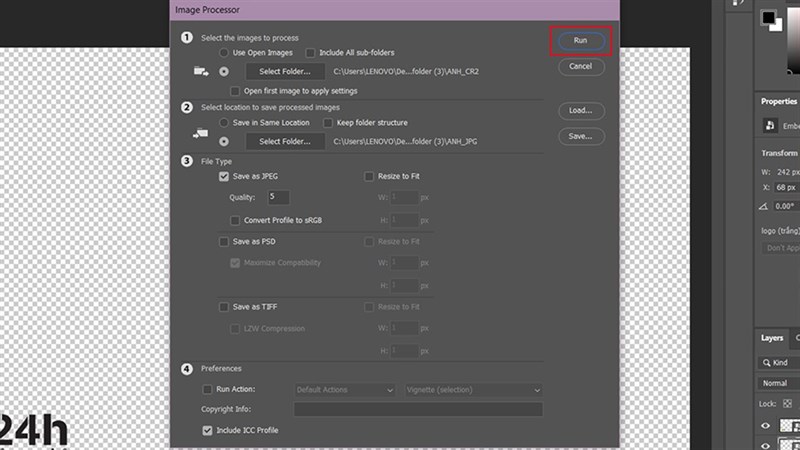
Task: Click the source path ending ANH_CR2
Action: coord(406,71)
